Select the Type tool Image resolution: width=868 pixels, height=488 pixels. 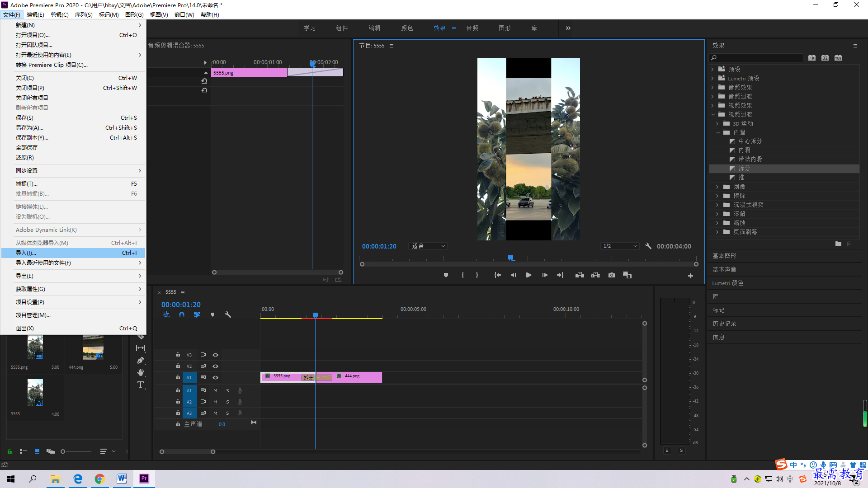[141, 385]
